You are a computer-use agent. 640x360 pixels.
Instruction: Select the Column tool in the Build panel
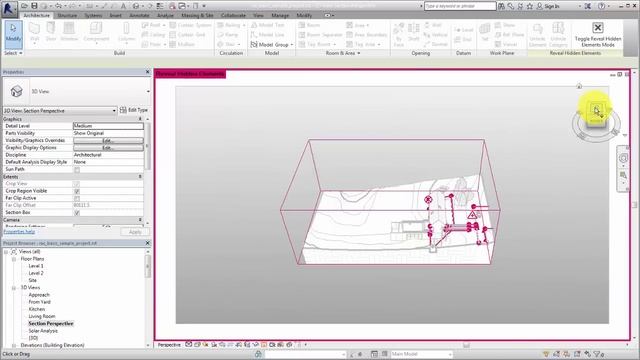point(127,32)
